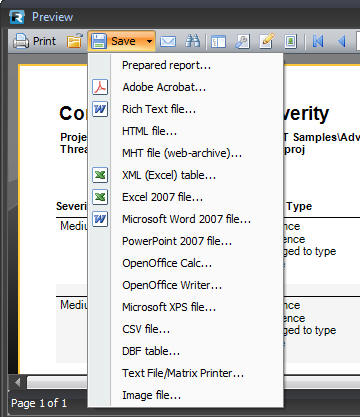Go to first page arrow icon
The image size is (360, 417).
[318, 41]
